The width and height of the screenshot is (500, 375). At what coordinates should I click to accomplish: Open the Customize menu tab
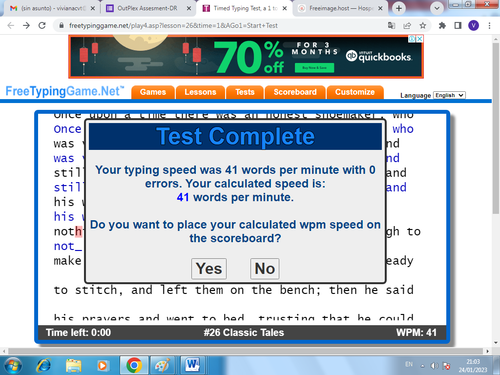click(355, 92)
